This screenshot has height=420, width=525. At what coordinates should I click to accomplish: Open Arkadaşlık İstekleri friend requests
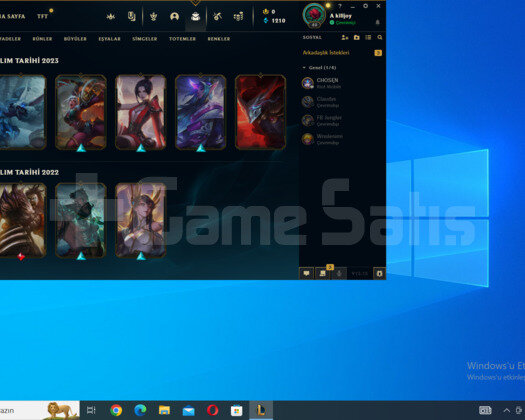click(x=326, y=53)
